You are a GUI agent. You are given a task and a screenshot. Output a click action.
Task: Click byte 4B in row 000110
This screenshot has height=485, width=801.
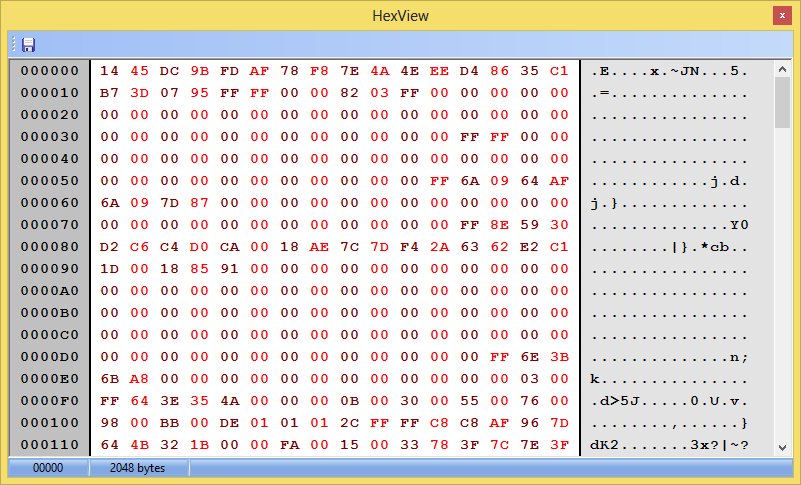point(139,444)
